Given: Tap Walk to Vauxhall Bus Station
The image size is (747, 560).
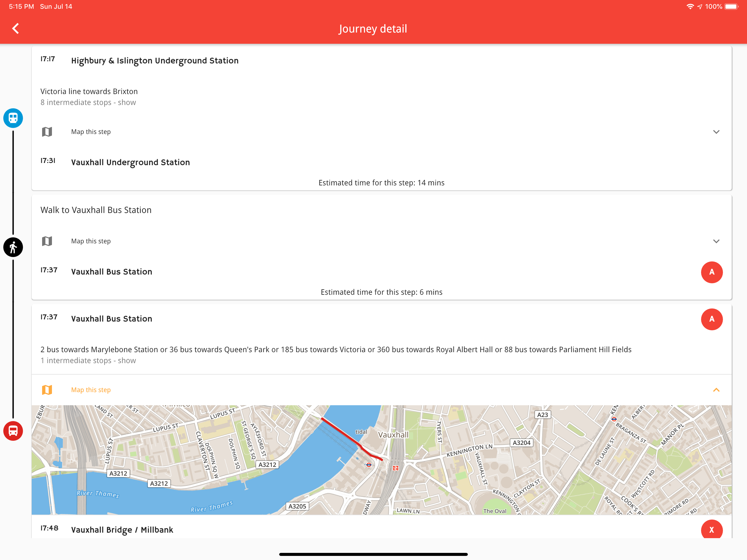Looking at the screenshot, I should click(96, 210).
